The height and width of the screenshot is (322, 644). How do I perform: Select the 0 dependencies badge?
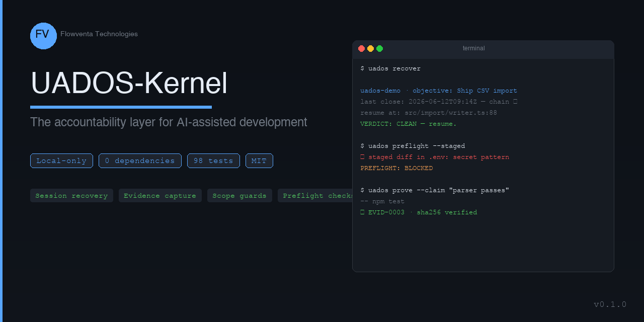(x=140, y=160)
